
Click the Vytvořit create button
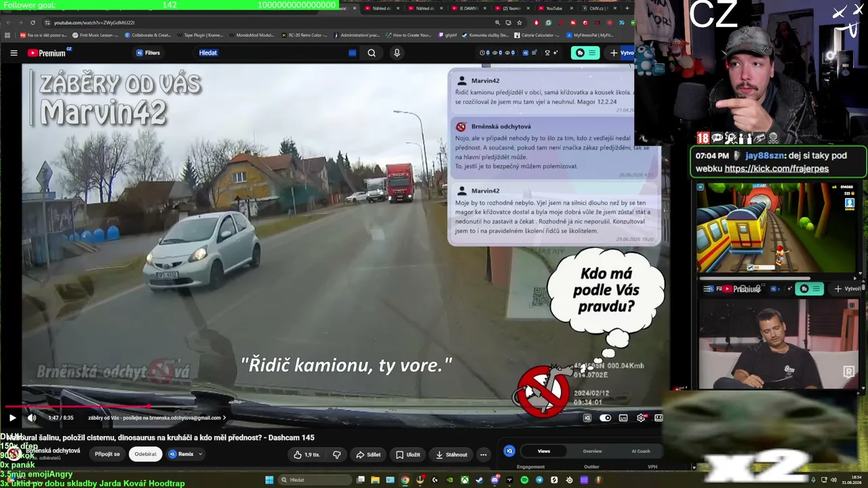click(x=621, y=53)
